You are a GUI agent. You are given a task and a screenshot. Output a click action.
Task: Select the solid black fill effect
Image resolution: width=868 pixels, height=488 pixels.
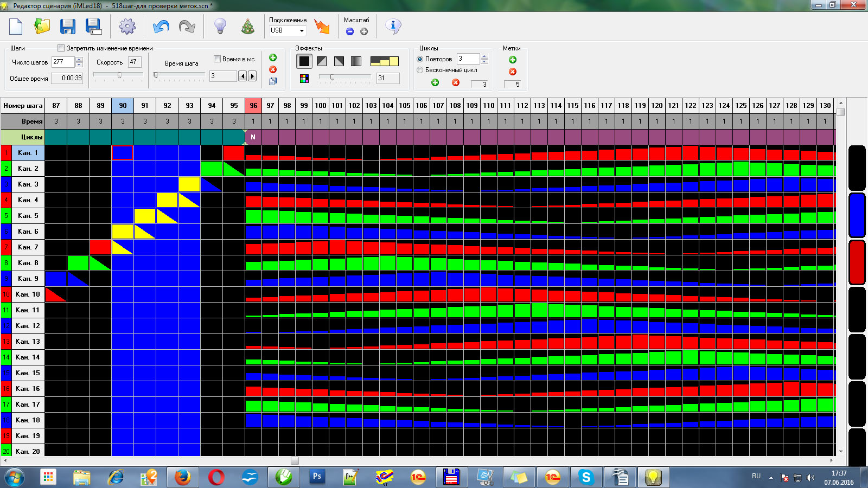pyautogui.click(x=304, y=61)
